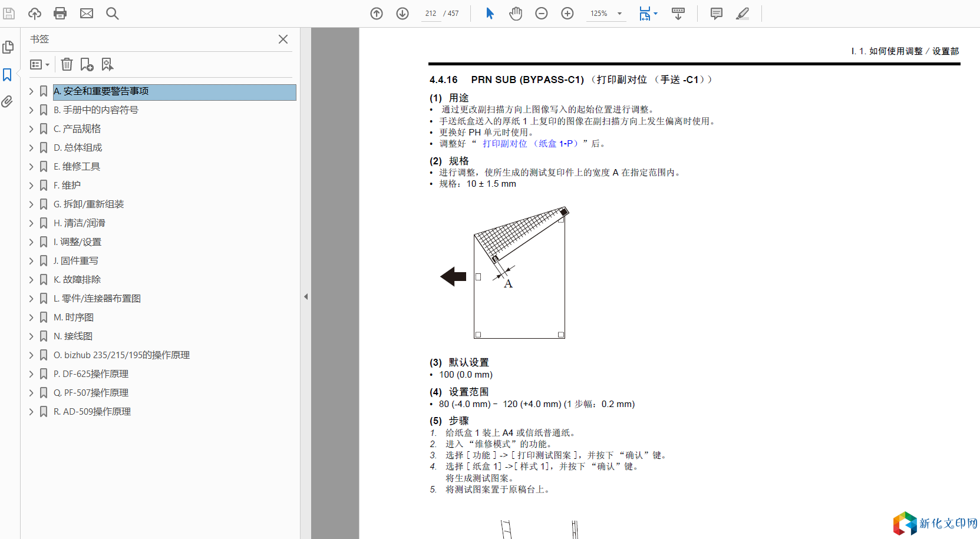This screenshot has height=539, width=980.
Task: Open the email/send file icon
Action: click(x=87, y=14)
